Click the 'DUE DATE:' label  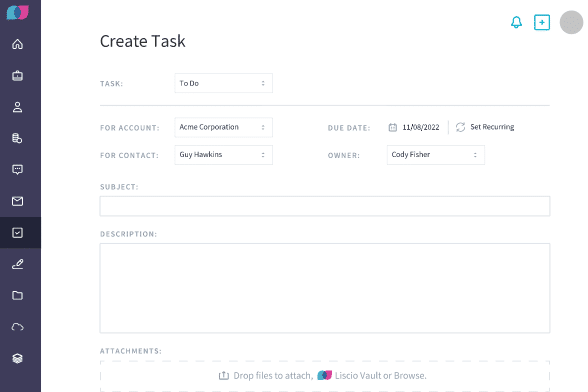click(349, 128)
